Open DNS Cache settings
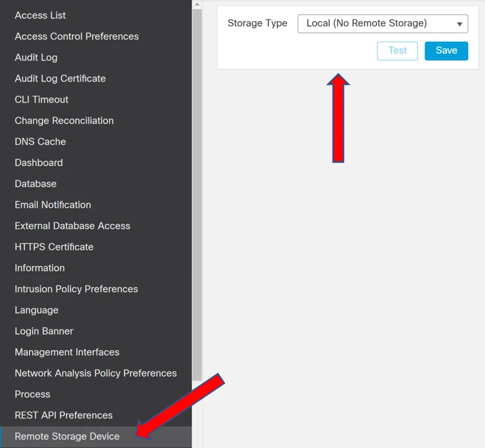This screenshot has height=448, width=485. [40, 142]
